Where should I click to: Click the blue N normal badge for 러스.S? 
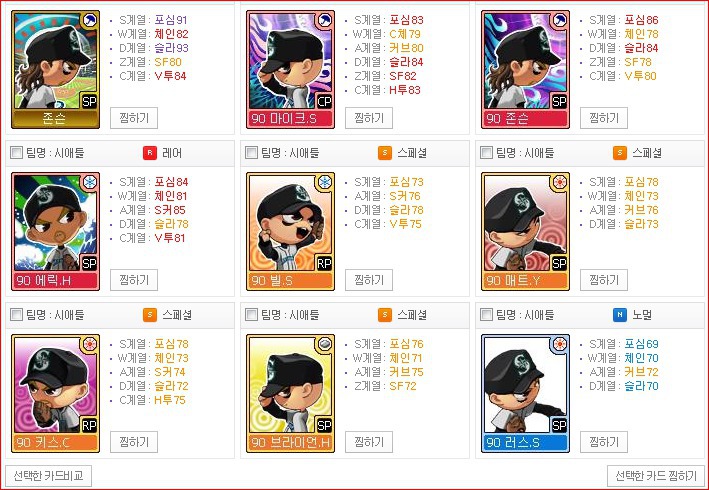coord(619,315)
